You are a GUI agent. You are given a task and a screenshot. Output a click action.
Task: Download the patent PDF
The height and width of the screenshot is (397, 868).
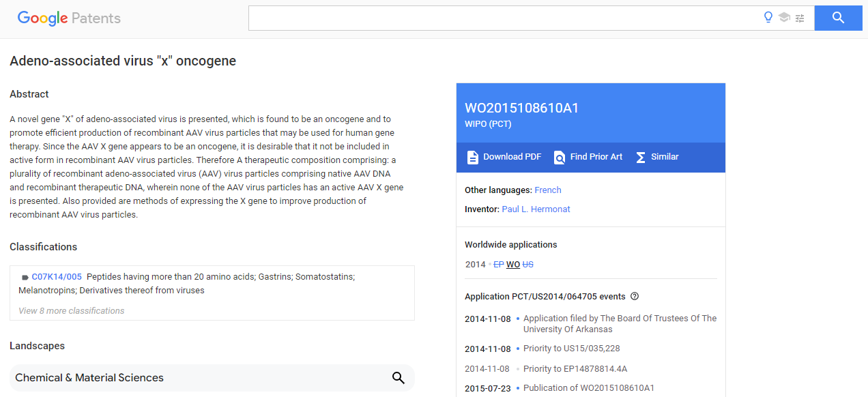coord(504,157)
